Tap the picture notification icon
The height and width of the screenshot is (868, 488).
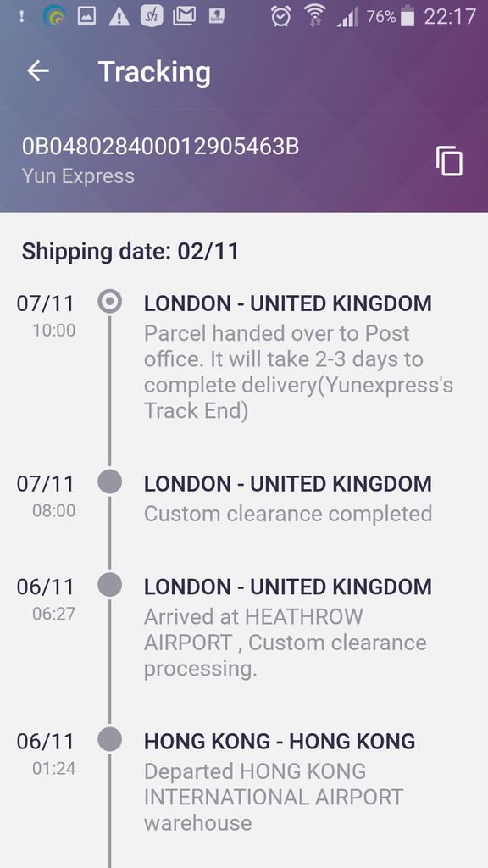pyautogui.click(x=86, y=17)
